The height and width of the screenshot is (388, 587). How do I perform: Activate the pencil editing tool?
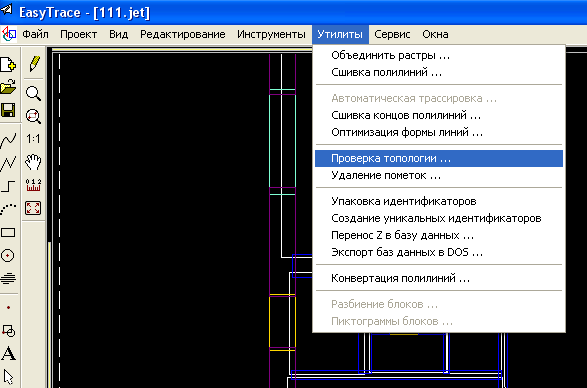coord(33,64)
